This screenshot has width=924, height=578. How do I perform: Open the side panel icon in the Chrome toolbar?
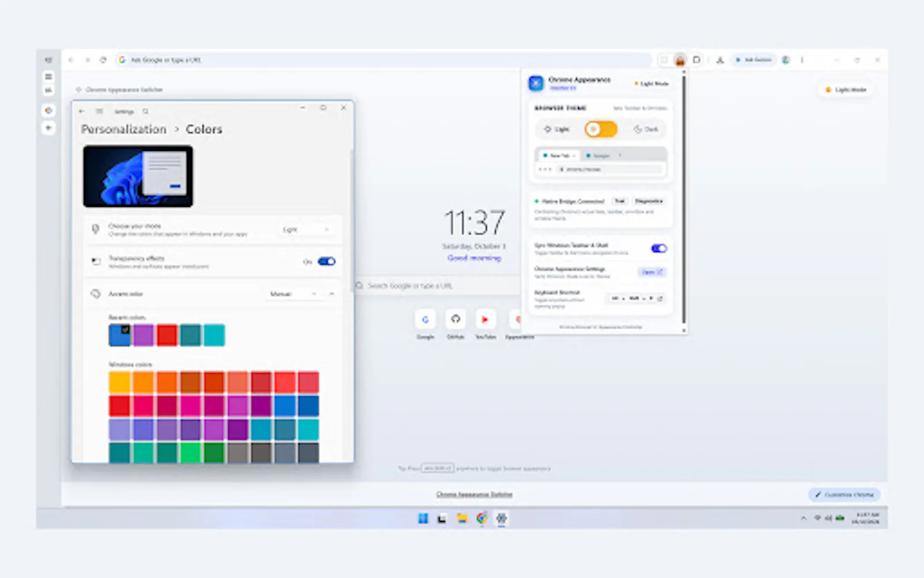[697, 60]
